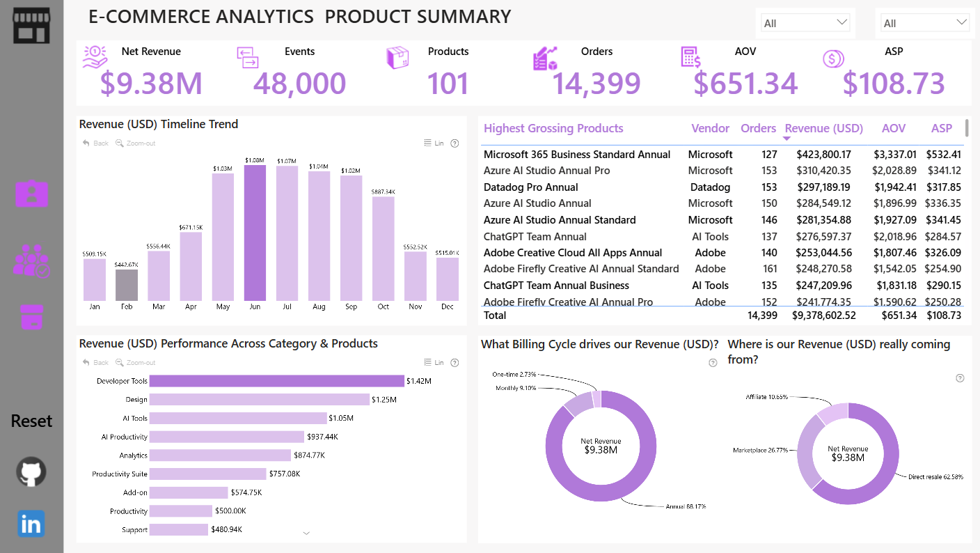The image size is (980, 553).
Task: Click Back in the Category & Products chart
Action: pyautogui.click(x=96, y=363)
